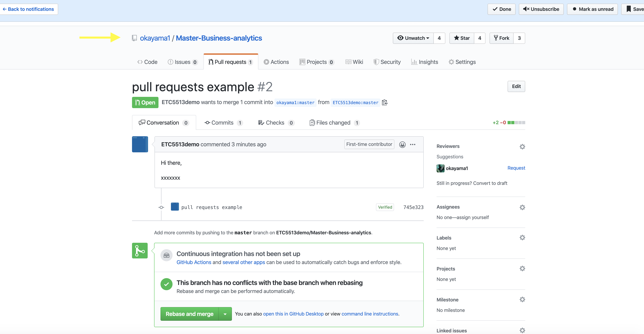Toggle Mark as unread for notification
644x334 pixels.
(x=592, y=9)
